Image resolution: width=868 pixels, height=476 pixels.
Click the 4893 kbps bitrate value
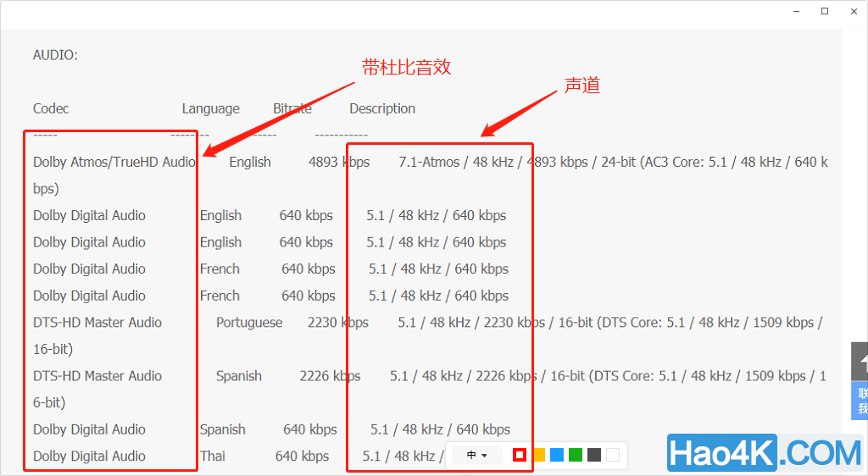(x=339, y=162)
